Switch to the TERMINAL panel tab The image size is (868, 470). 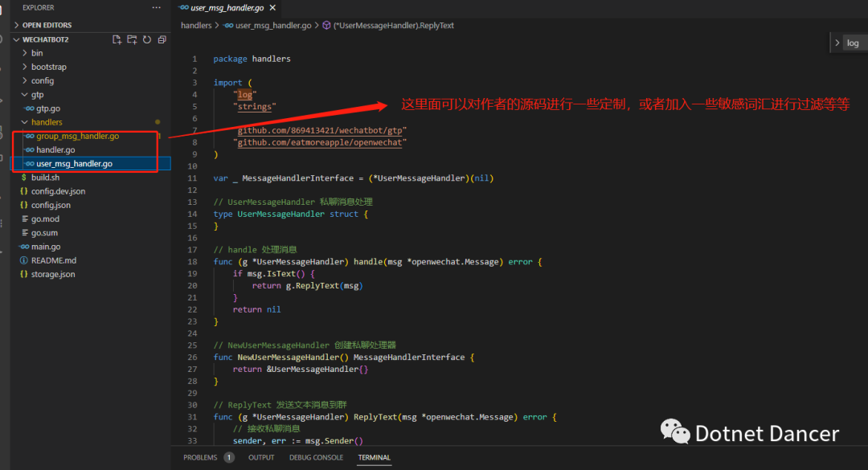point(375,457)
